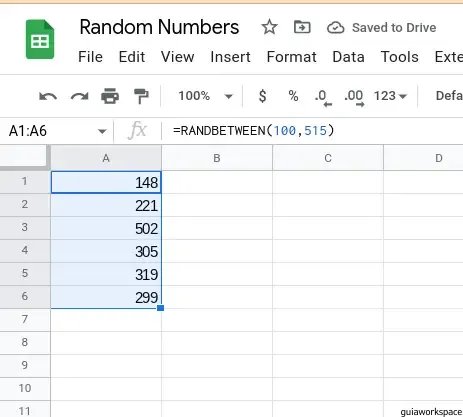The image size is (463, 417).
Task: Decrease decimal places button
Action: 323,98
